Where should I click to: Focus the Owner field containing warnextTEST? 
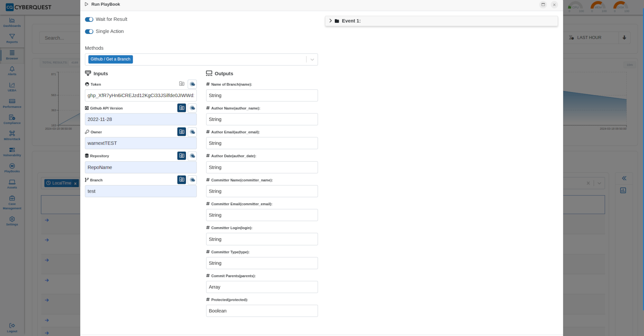141,143
